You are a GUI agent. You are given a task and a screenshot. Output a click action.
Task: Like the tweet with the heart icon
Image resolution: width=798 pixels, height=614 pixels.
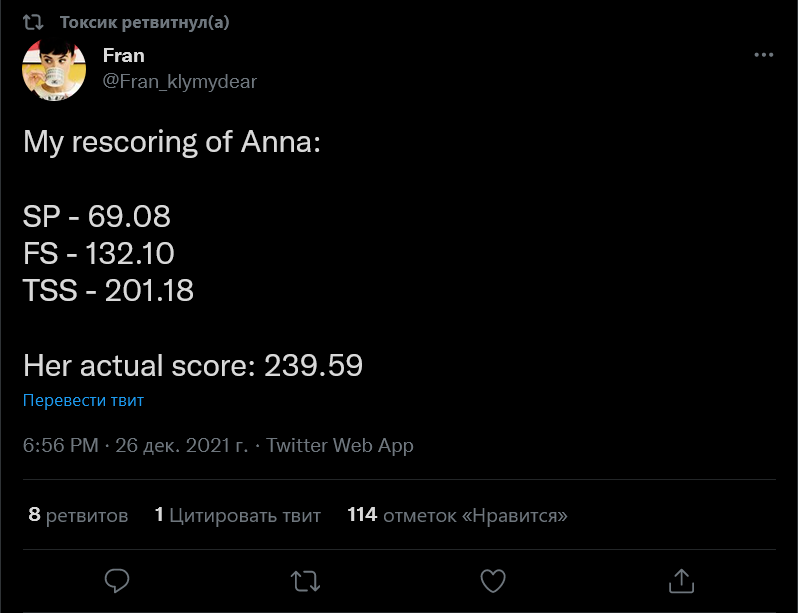tap(493, 580)
